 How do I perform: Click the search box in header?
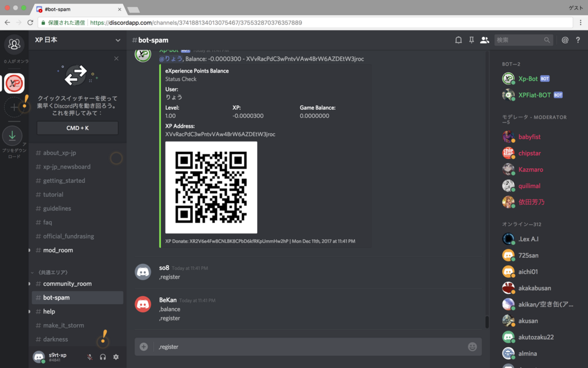point(524,40)
